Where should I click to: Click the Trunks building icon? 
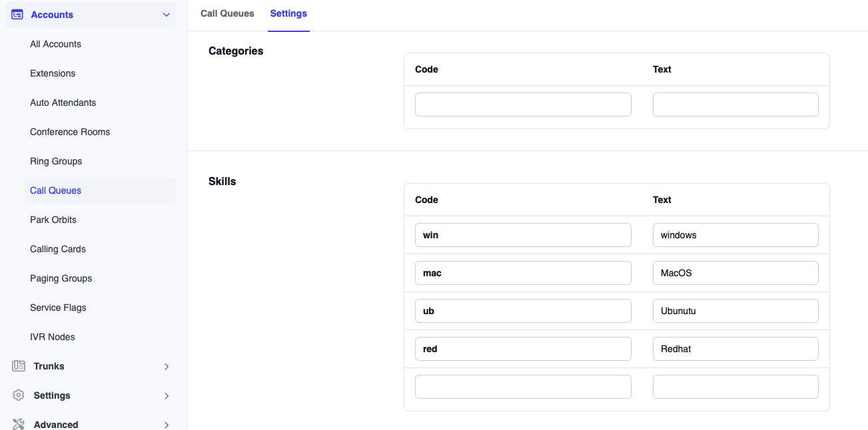[x=19, y=366]
